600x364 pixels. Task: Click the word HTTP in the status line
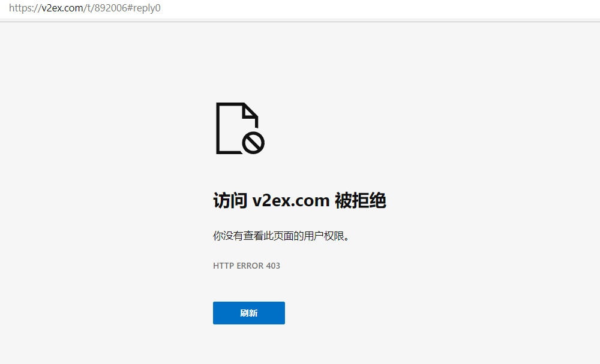click(x=223, y=266)
